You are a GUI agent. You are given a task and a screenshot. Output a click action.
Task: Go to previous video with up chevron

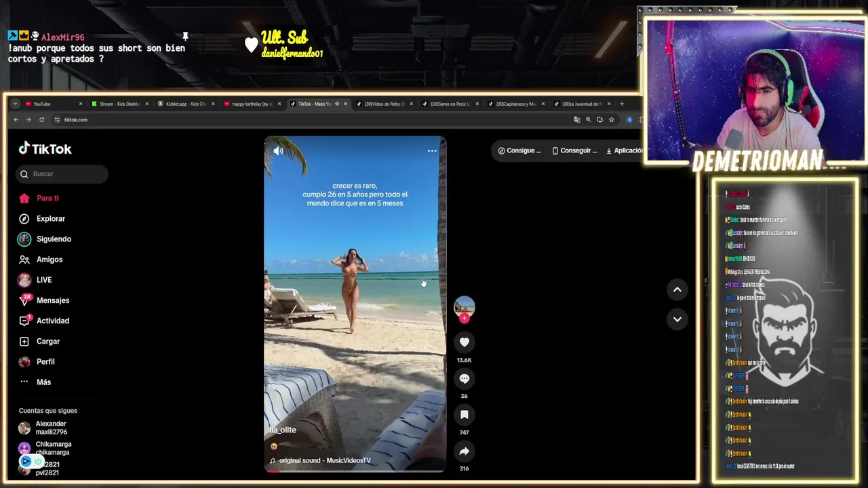tap(677, 289)
